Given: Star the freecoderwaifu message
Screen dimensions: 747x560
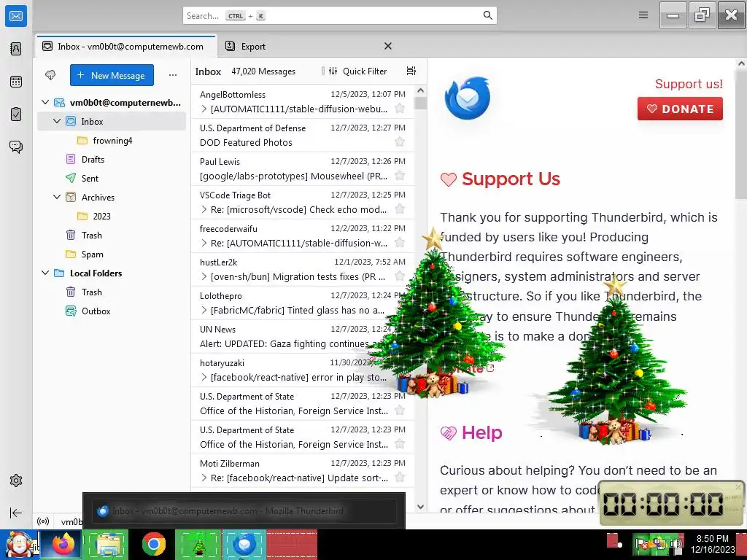Looking at the screenshot, I should (x=400, y=243).
